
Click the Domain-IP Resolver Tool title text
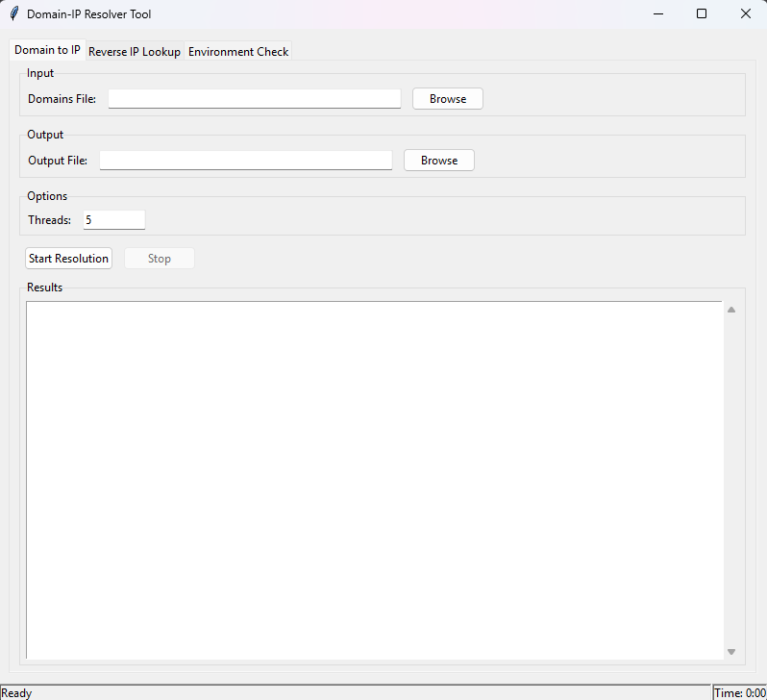click(89, 14)
